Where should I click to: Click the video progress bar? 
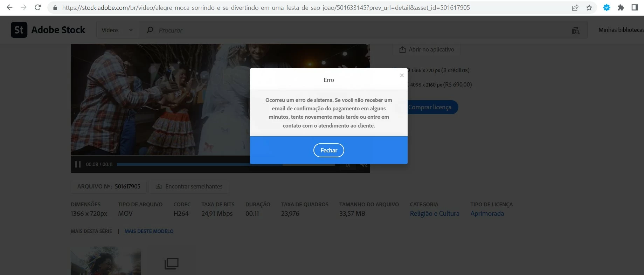(226, 164)
